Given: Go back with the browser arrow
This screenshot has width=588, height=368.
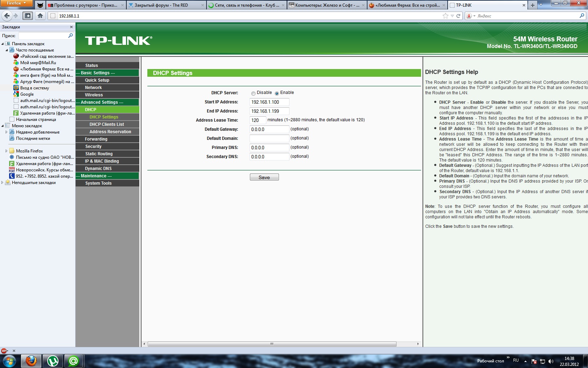Looking at the screenshot, I should [x=7, y=16].
